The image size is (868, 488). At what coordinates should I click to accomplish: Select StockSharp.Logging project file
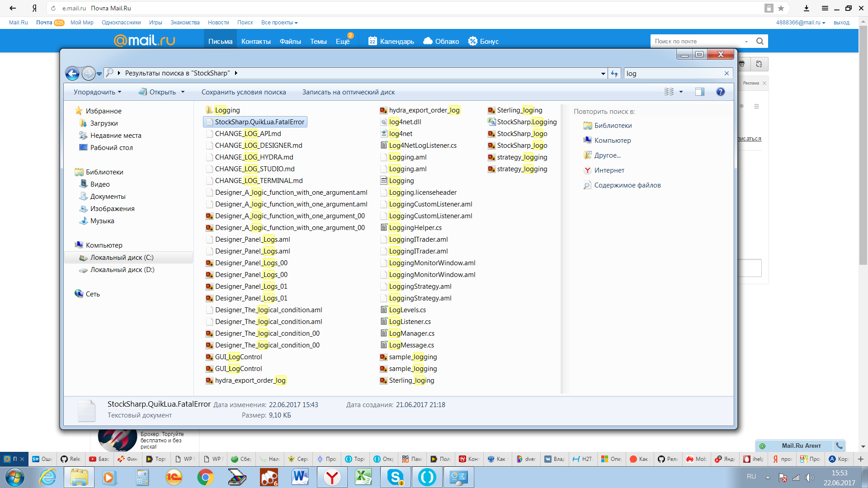(527, 122)
